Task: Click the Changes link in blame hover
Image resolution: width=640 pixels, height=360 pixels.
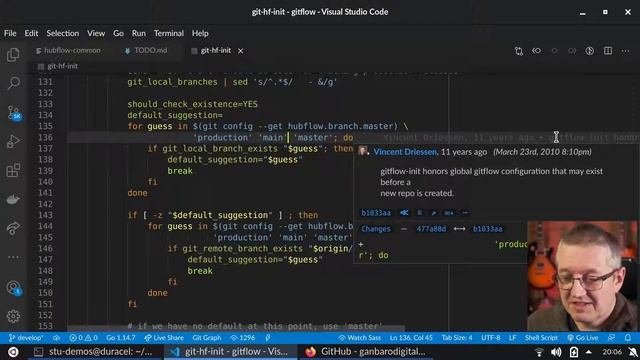Action: coord(376,229)
